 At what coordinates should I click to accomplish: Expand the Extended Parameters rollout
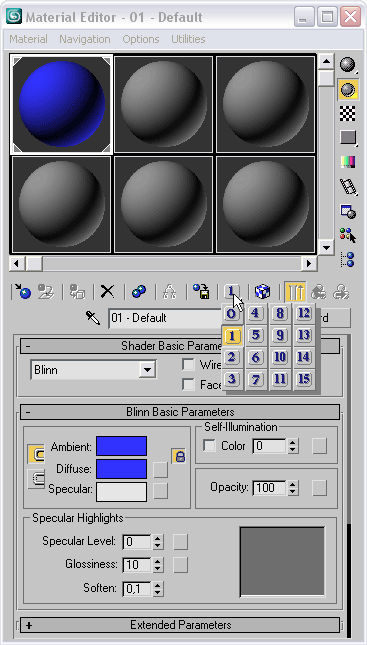(x=180, y=625)
